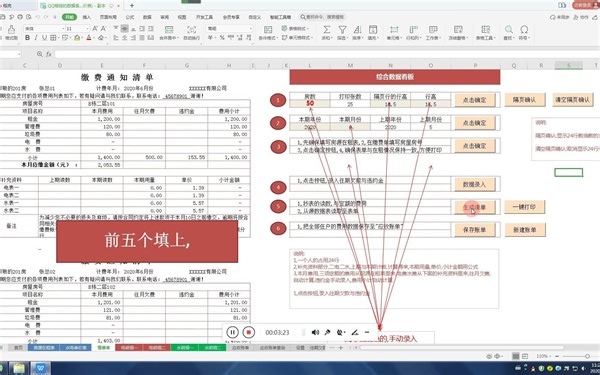Click the fill icon in ribbon
Screen dimensions: 600x375
click(x=373, y=30)
